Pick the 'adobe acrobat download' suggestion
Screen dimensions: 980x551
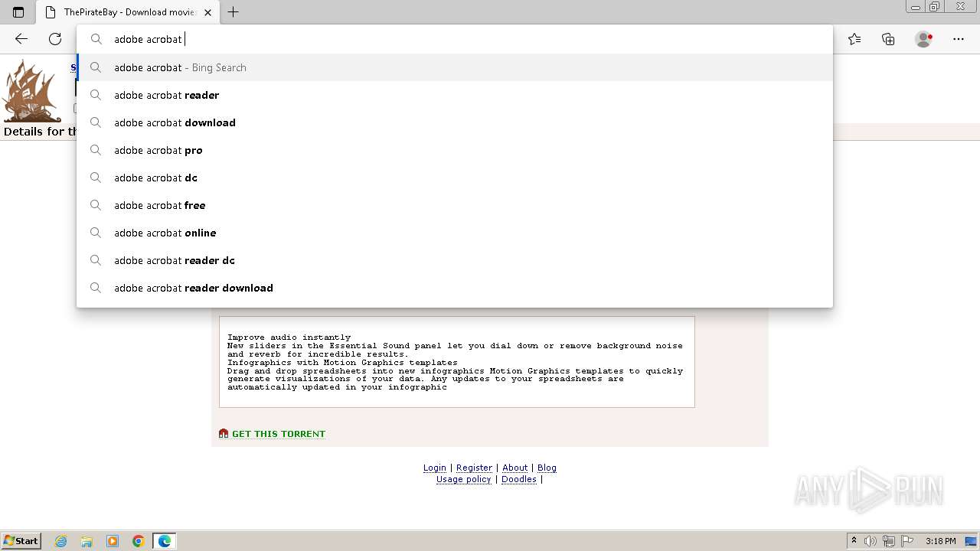(x=455, y=122)
